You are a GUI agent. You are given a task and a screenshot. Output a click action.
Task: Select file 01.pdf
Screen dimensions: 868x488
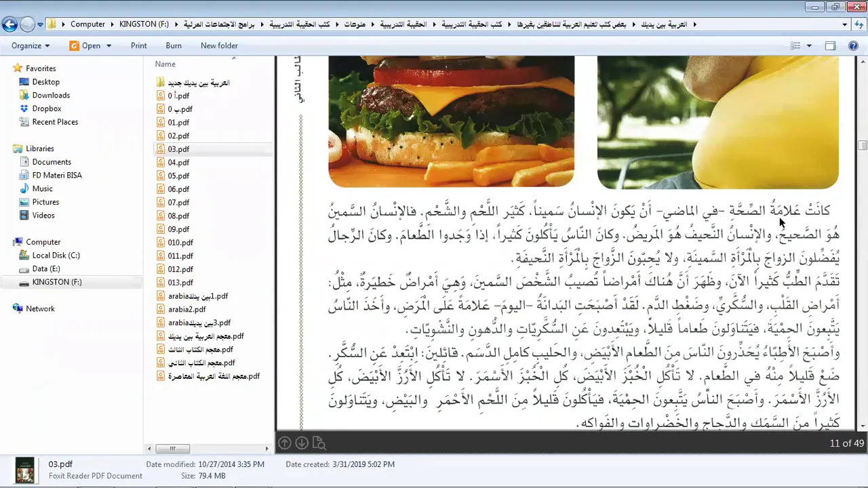pyautogui.click(x=178, y=123)
